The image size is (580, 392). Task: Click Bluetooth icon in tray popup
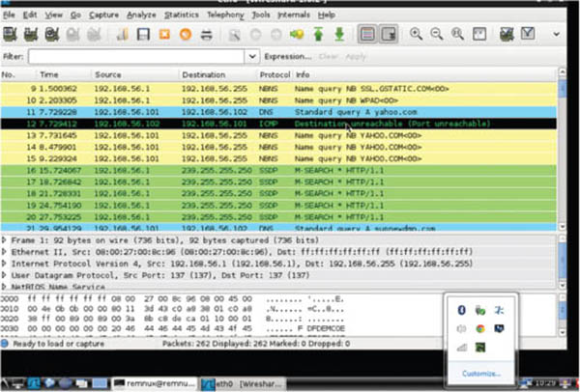[461, 310]
